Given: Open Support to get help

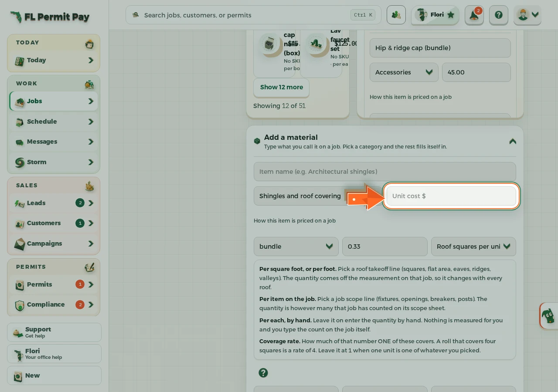Looking at the screenshot, I should [54, 332].
